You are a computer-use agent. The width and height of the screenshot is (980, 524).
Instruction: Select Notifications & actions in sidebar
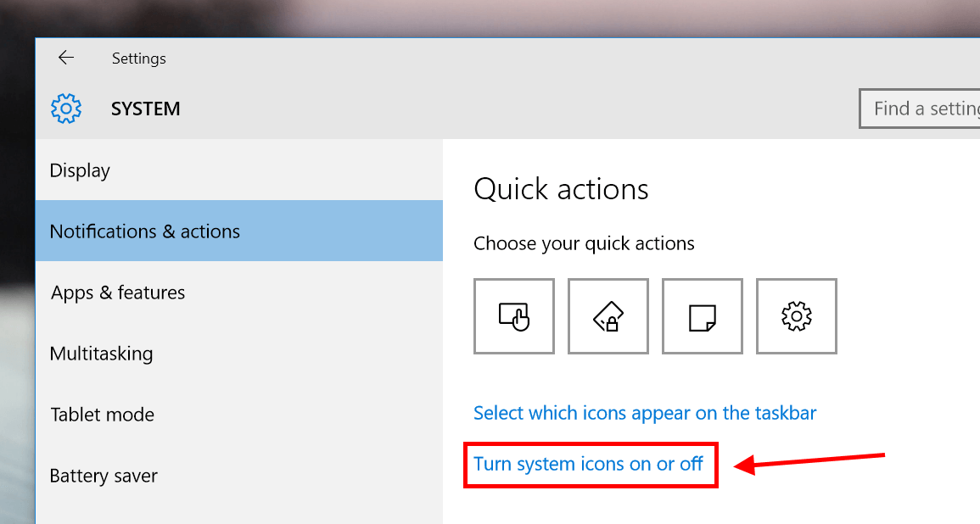pos(239,231)
